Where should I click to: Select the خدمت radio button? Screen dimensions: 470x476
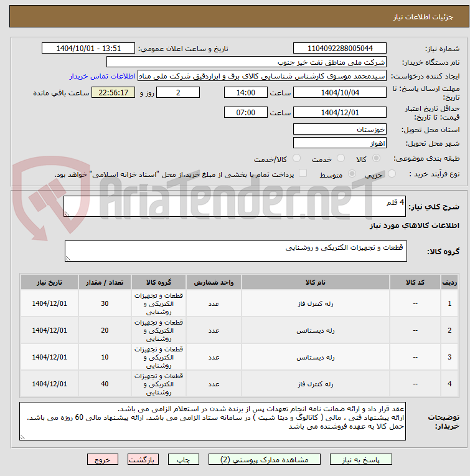[341, 158]
